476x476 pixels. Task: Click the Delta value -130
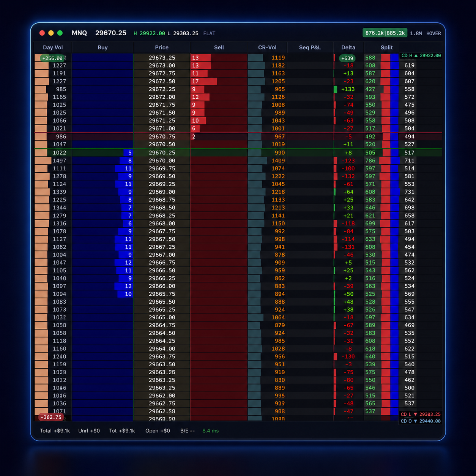(348, 357)
